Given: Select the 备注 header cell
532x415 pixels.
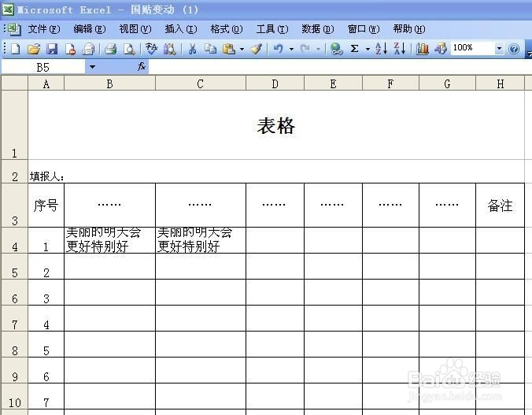Looking at the screenshot, I should (x=500, y=205).
